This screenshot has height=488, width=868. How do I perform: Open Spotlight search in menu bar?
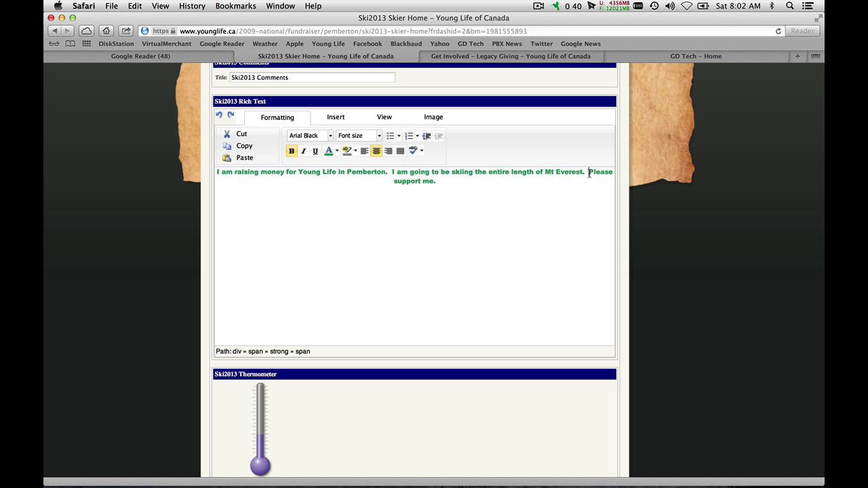tap(789, 6)
